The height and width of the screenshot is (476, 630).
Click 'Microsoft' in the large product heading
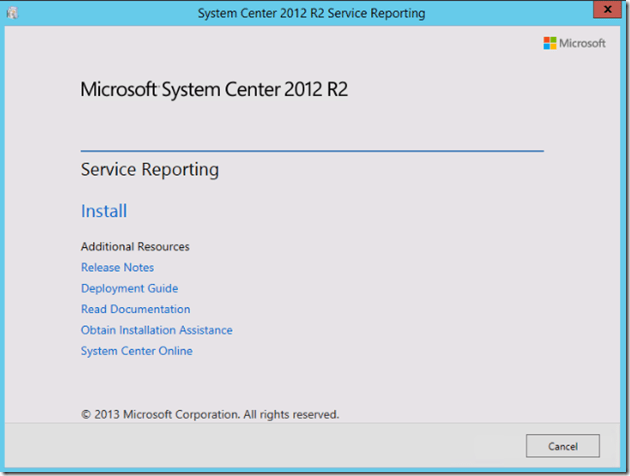coord(118,90)
